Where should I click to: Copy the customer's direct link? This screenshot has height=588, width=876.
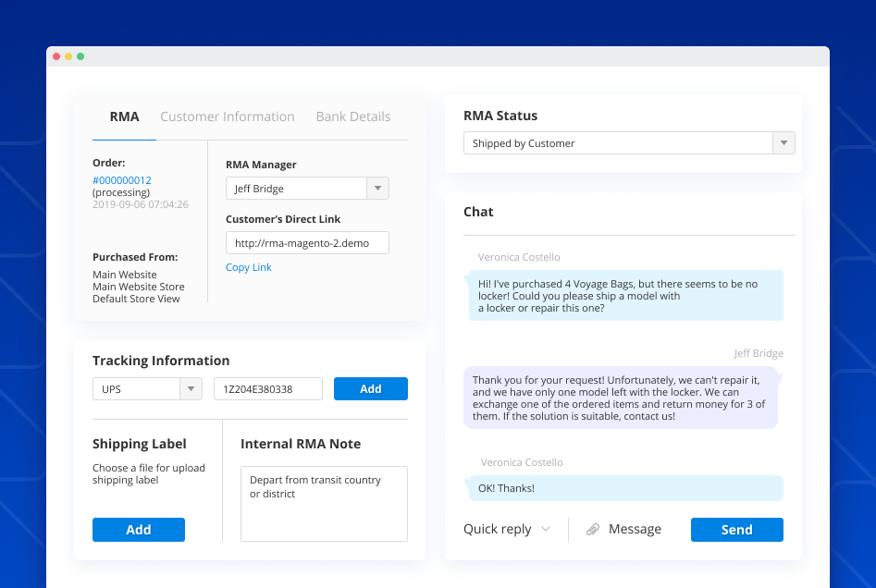click(248, 266)
